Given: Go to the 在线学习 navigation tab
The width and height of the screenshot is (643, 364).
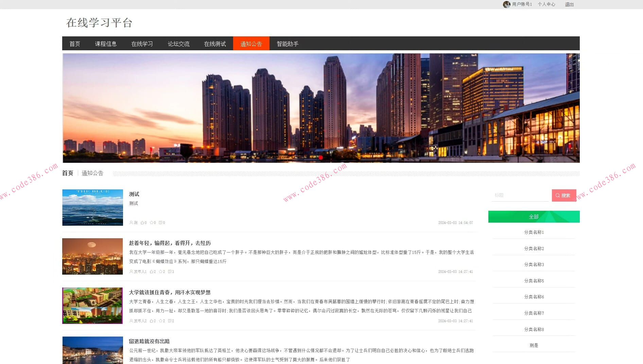Looking at the screenshot, I should click(142, 44).
